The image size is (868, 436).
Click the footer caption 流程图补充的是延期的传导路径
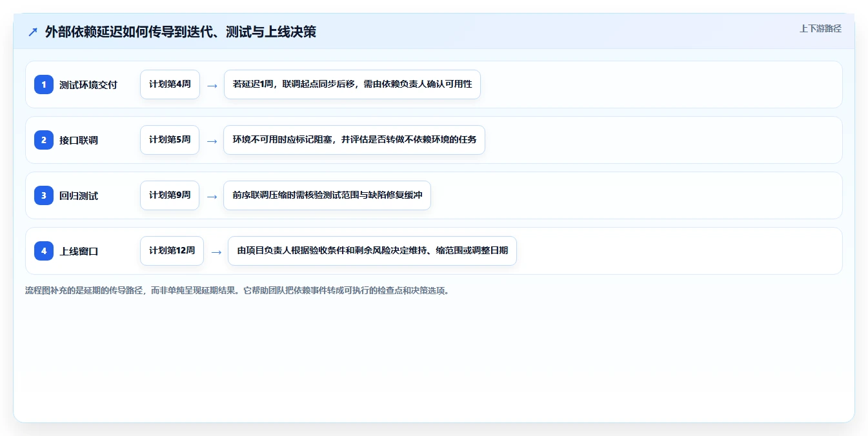[x=237, y=290]
